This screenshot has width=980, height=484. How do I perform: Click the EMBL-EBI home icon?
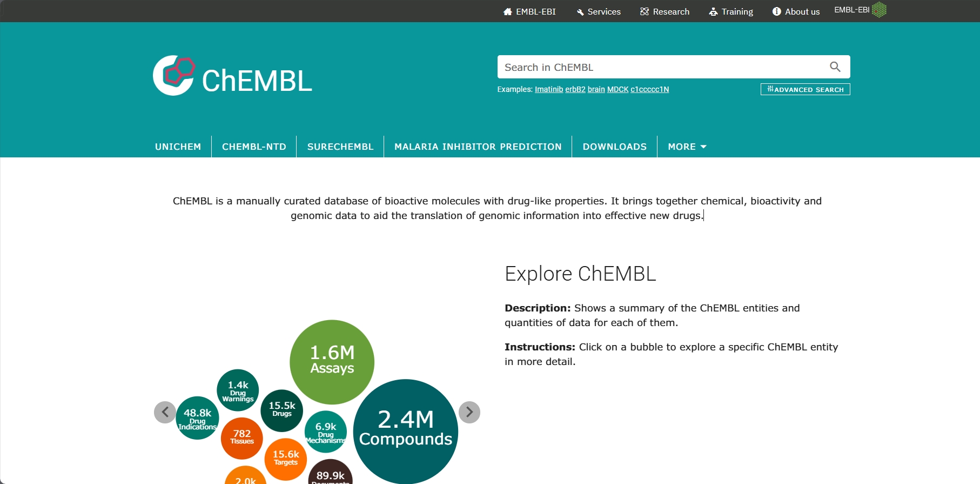[x=507, y=12]
